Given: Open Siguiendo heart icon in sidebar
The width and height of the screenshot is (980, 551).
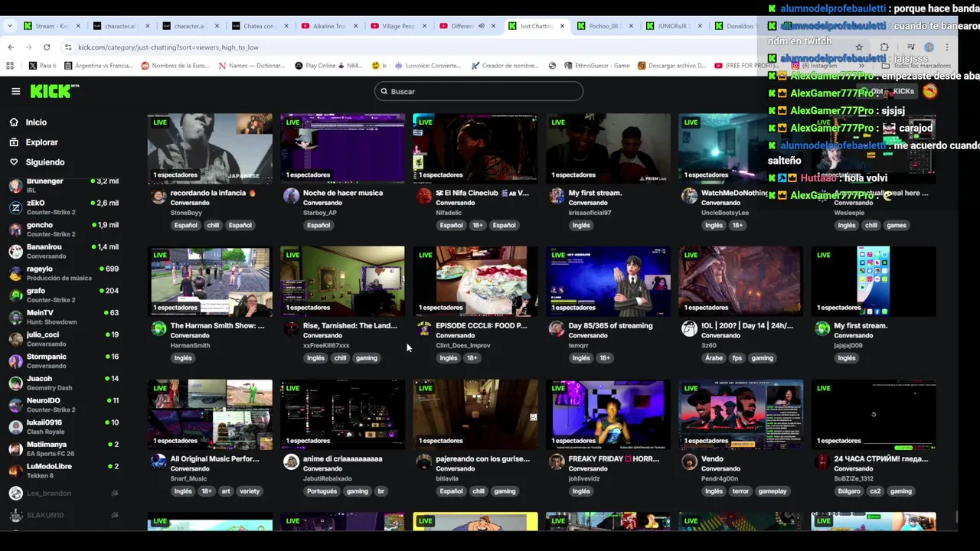Looking at the screenshot, I should [14, 162].
